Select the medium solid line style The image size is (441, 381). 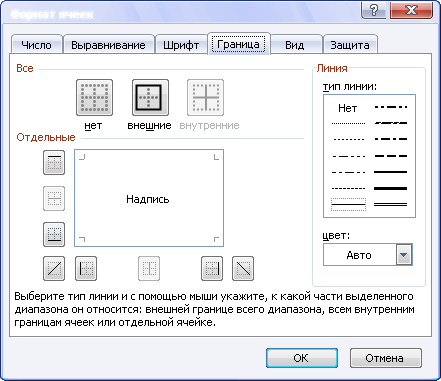[391, 172]
